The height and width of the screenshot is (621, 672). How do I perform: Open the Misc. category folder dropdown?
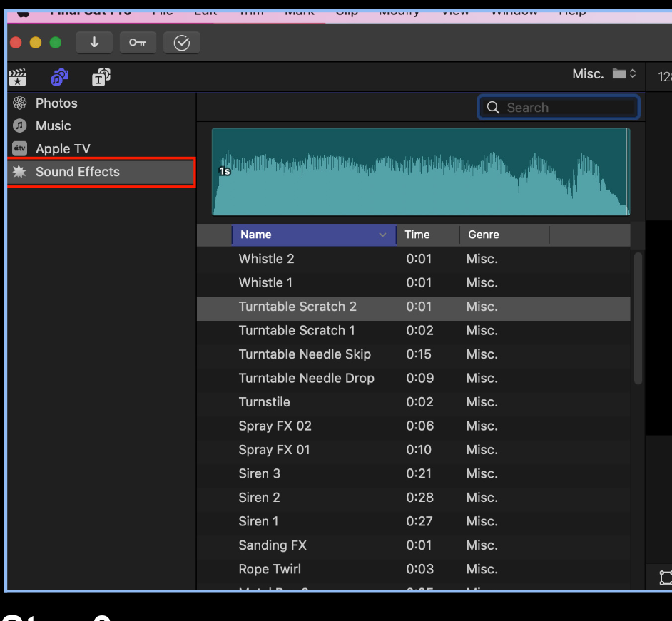(x=604, y=74)
